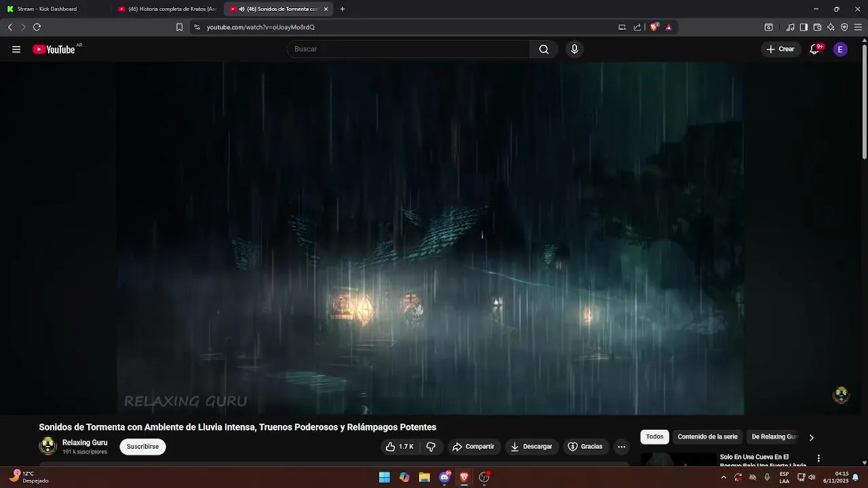Open the weather widget showing 12°C
The image size is (868, 488).
click(29, 477)
